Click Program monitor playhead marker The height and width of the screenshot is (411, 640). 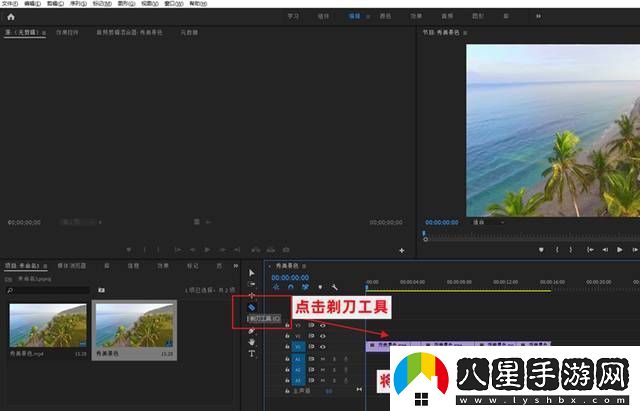pyautogui.click(x=424, y=233)
